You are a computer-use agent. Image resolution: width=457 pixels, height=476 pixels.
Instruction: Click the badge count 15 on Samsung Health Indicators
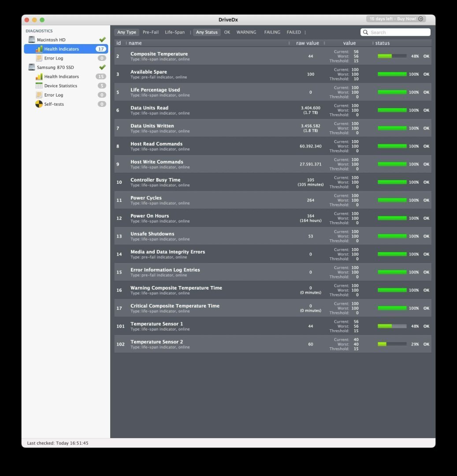101,77
